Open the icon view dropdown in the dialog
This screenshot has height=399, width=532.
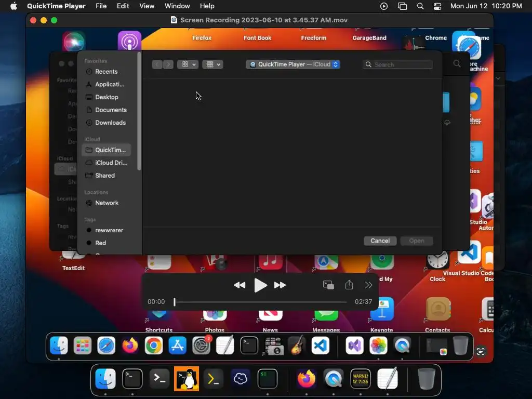pos(188,64)
